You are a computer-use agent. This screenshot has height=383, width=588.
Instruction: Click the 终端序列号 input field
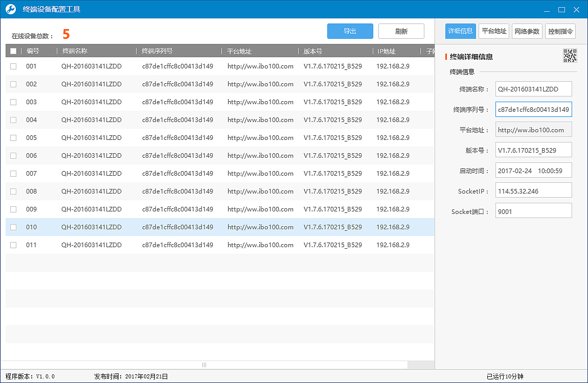pos(533,109)
